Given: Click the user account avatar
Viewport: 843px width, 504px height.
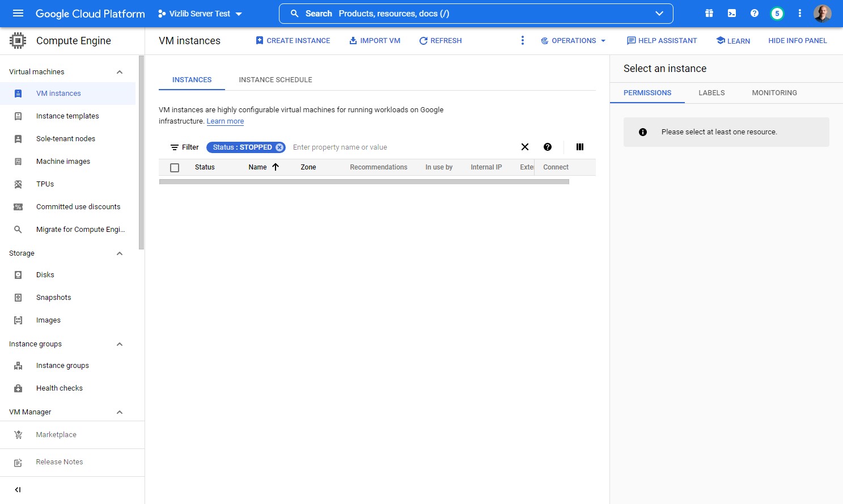Looking at the screenshot, I should point(823,14).
